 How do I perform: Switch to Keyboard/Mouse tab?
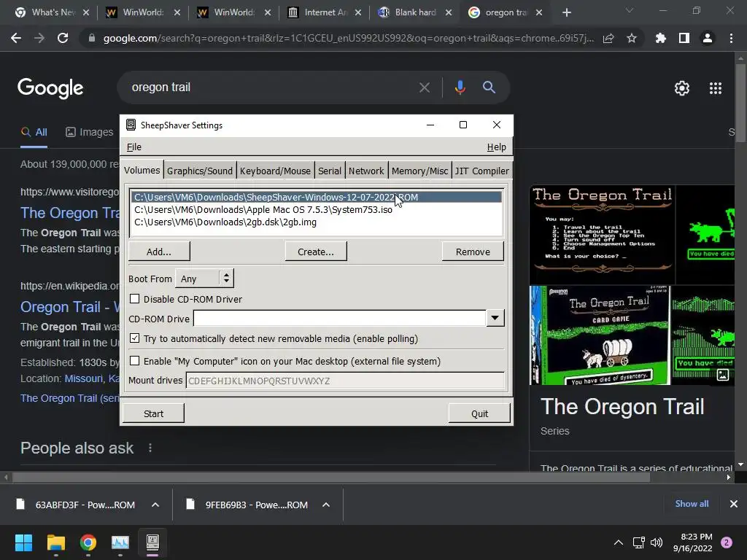(275, 171)
